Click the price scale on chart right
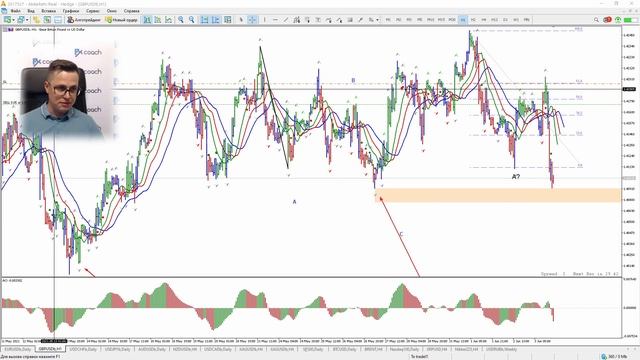Viewport: 640px width, 360px height. pos(630,151)
